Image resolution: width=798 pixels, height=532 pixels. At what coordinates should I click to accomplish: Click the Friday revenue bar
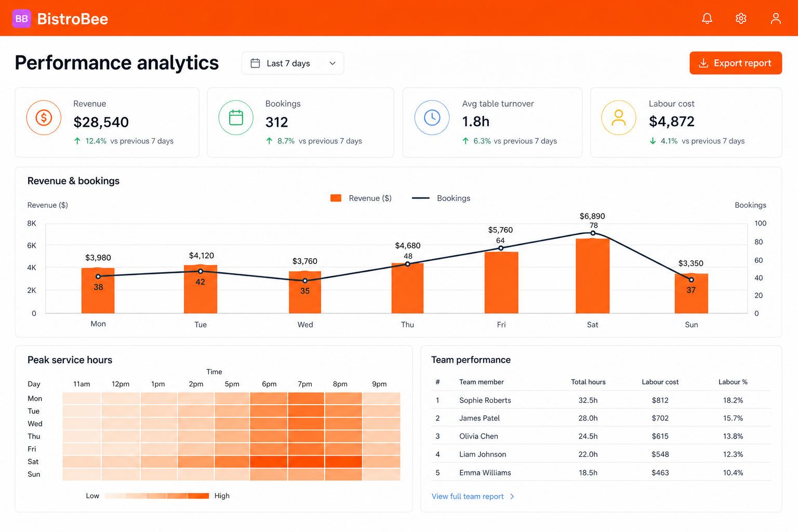[501, 283]
